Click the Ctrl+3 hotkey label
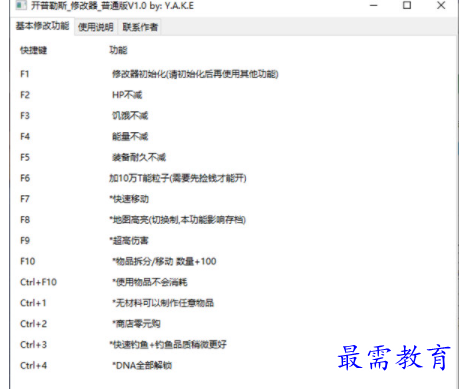Image resolution: width=459 pixels, height=389 pixels. [x=34, y=344]
